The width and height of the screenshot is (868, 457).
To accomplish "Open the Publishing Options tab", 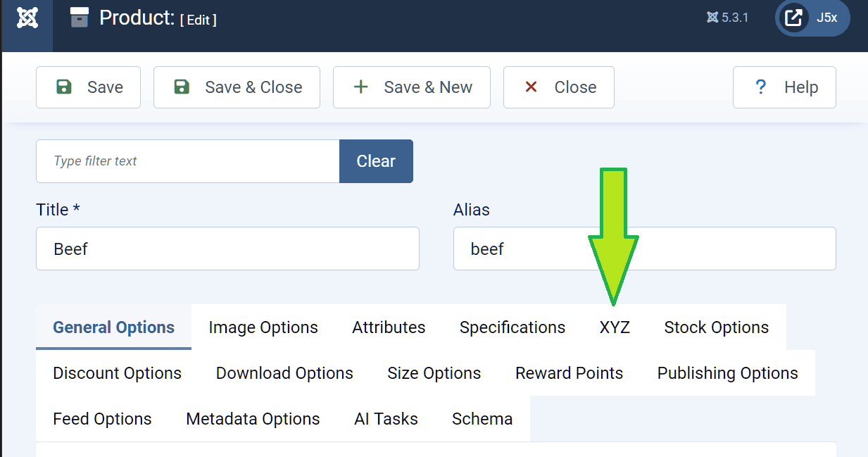I will point(727,373).
